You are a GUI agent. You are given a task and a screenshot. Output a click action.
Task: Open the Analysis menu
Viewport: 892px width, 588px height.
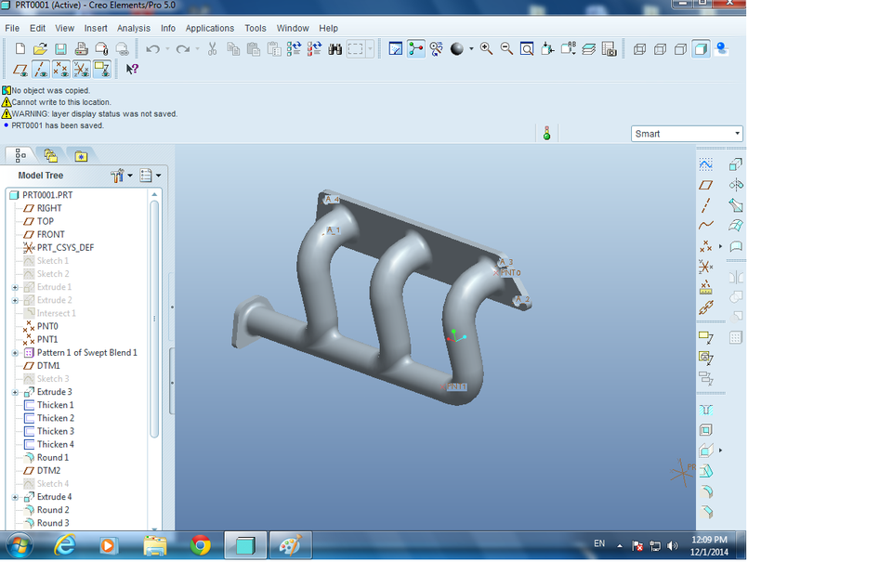tap(133, 28)
